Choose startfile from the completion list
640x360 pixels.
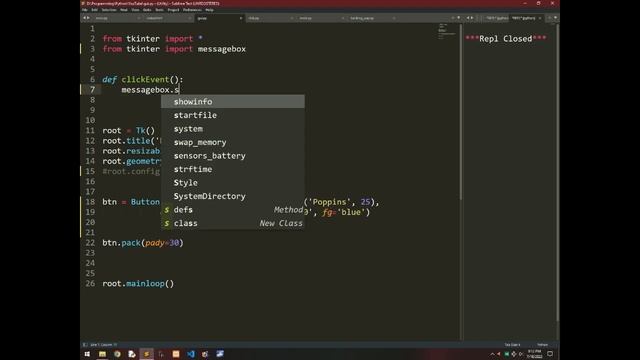point(233,115)
